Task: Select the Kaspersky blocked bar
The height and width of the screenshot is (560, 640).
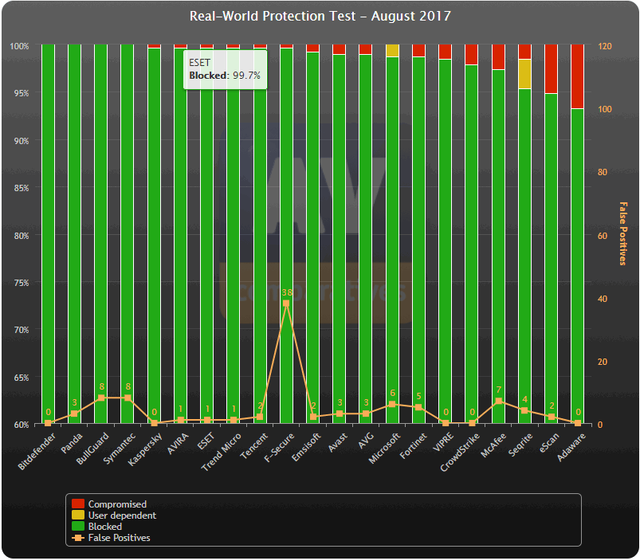Action: pos(154,236)
